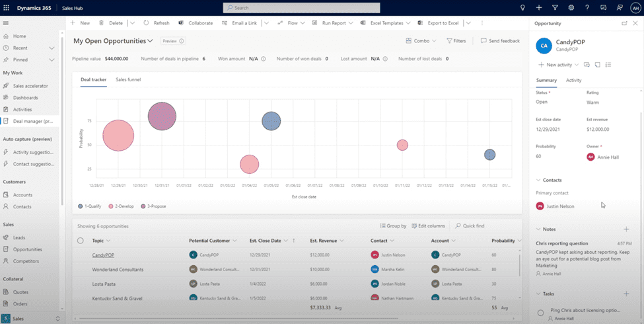Screen dimensions: 644x324
Task: Click the lightbulb assistant icon
Action: (522, 8)
